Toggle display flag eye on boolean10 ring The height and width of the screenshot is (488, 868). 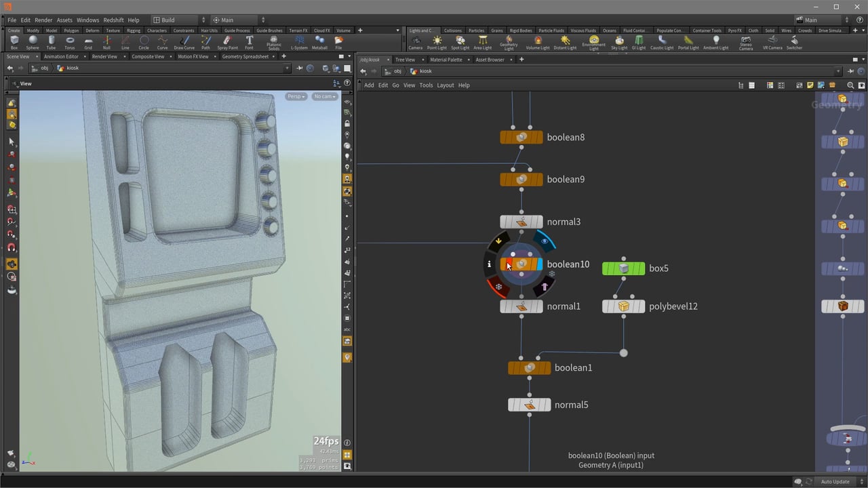(x=545, y=241)
